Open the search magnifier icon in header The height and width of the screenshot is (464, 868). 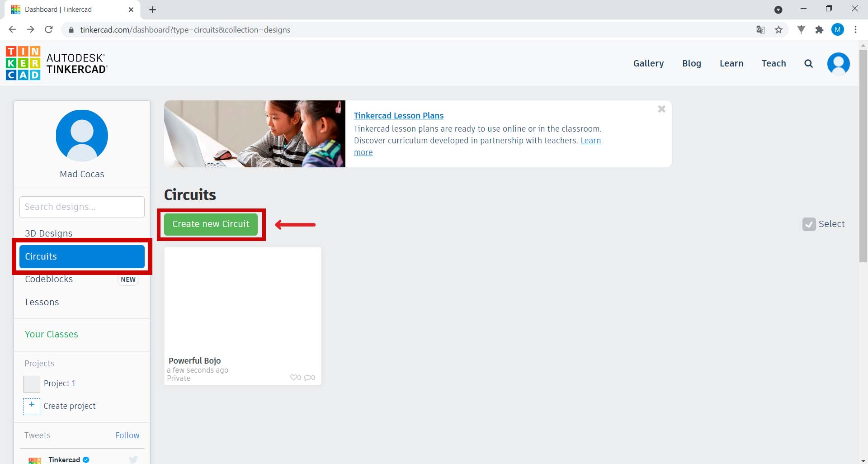[808, 64]
